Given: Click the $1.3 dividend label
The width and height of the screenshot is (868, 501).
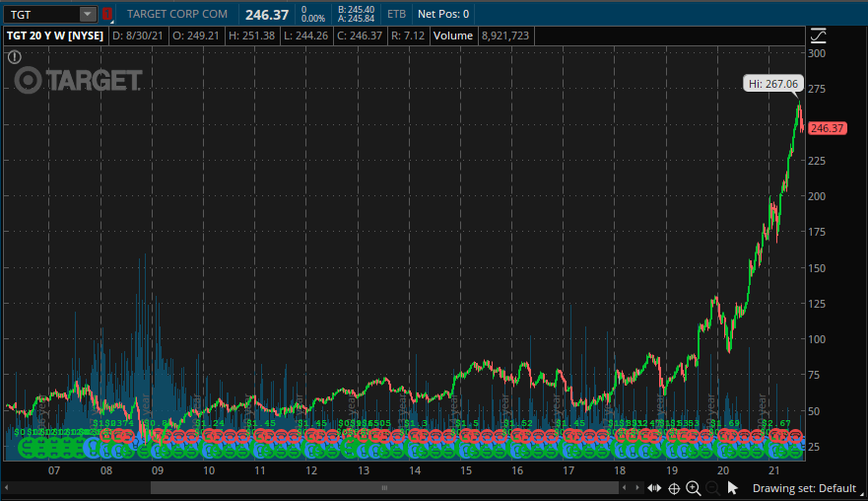Looking at the screenshot, I should point(416,423).
